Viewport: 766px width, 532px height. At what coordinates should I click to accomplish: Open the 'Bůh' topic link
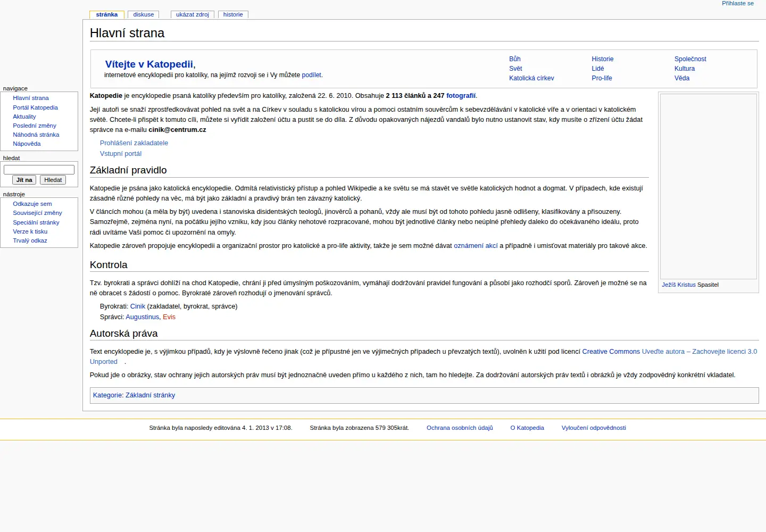[x=515, y=59]
